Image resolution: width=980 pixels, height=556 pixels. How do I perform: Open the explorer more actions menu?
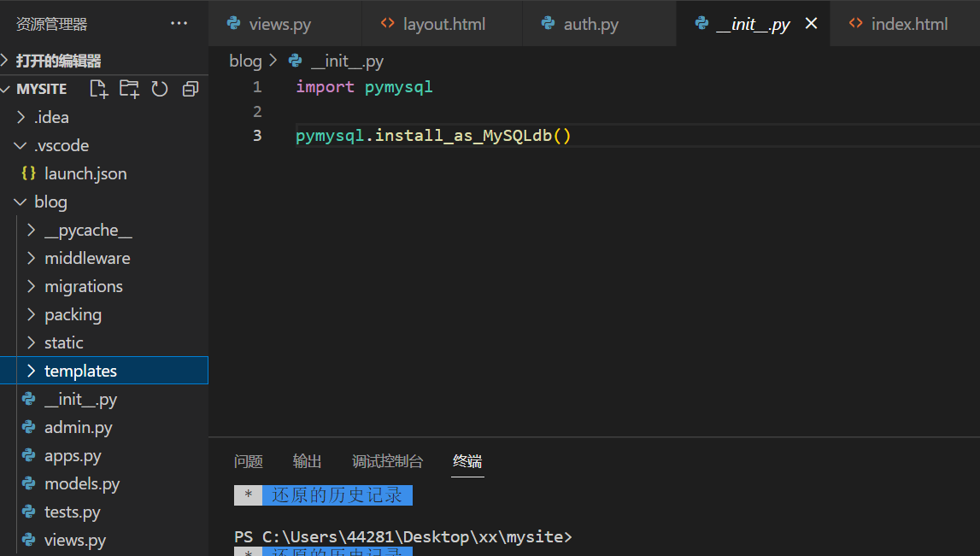179,24
